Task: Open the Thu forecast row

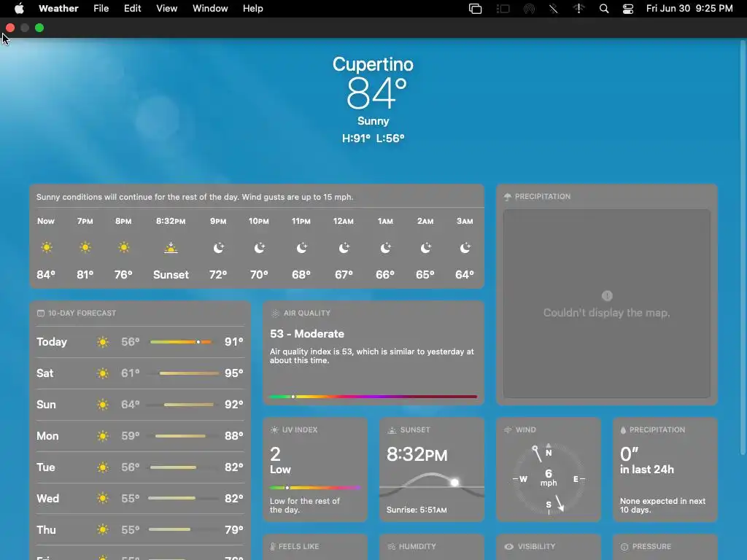Action: pyautogui.click(x=140, y=530)
